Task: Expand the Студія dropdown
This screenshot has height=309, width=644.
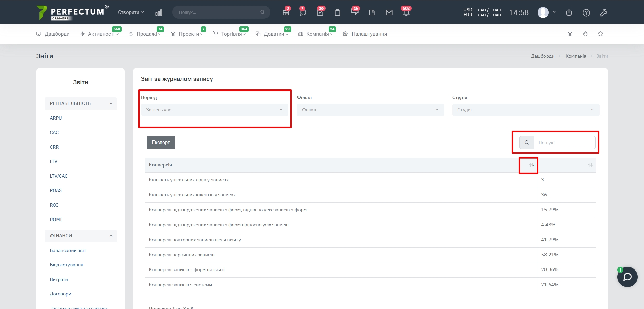Action: click(x=526, y=110)
